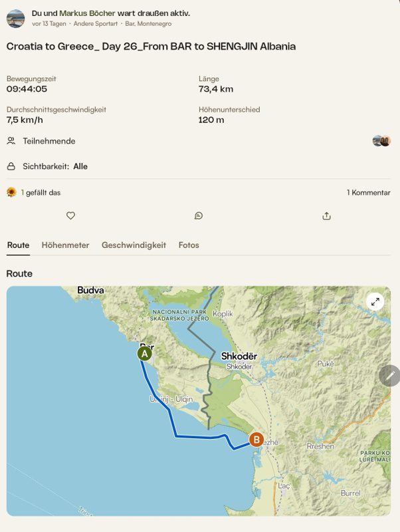Open the Fotos tab
The image size is (400, 532).
tap(189, 245)
